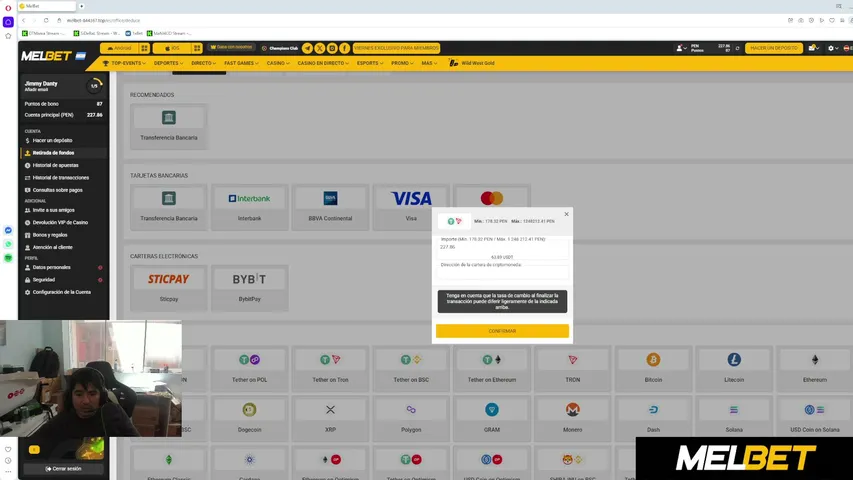Open Seguridad in sidebar
This screenshot has width=853, height=480.
44,280
